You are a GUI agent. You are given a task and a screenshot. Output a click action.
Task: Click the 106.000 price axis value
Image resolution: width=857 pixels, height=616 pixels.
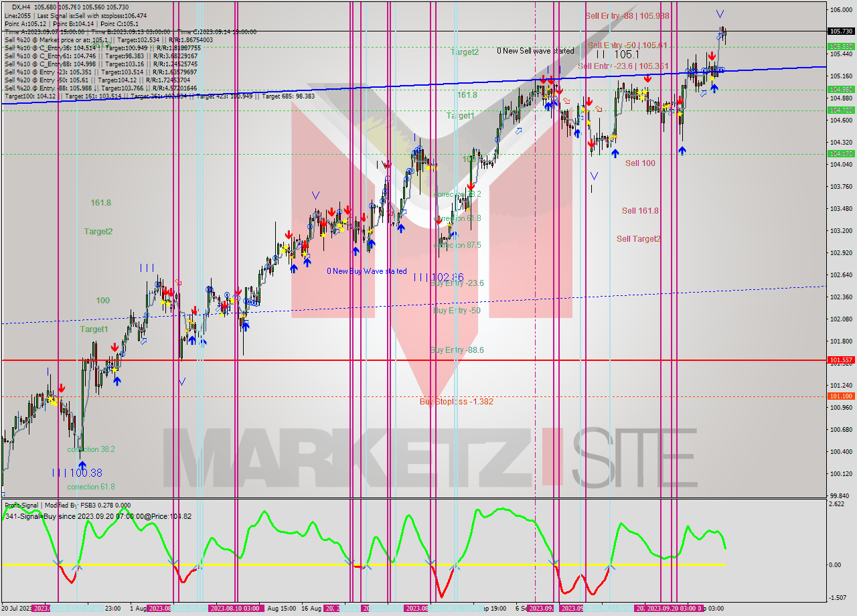coord(840,10)
